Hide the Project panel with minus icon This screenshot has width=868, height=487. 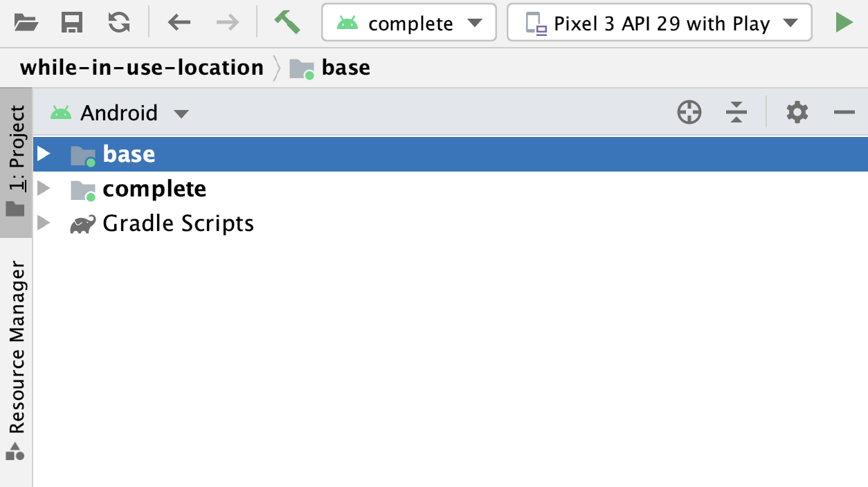[x=844, y=112]
